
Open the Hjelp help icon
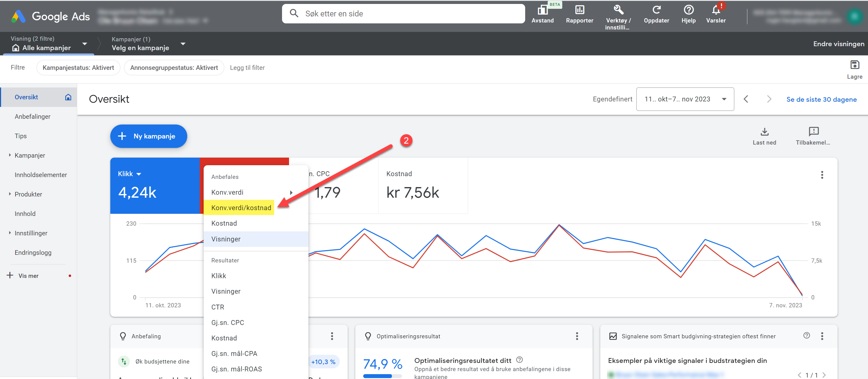(x=688, y=10)
